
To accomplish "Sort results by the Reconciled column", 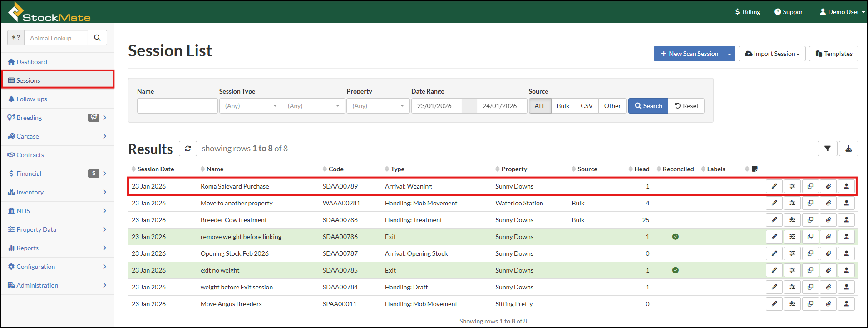I will 675,169.
